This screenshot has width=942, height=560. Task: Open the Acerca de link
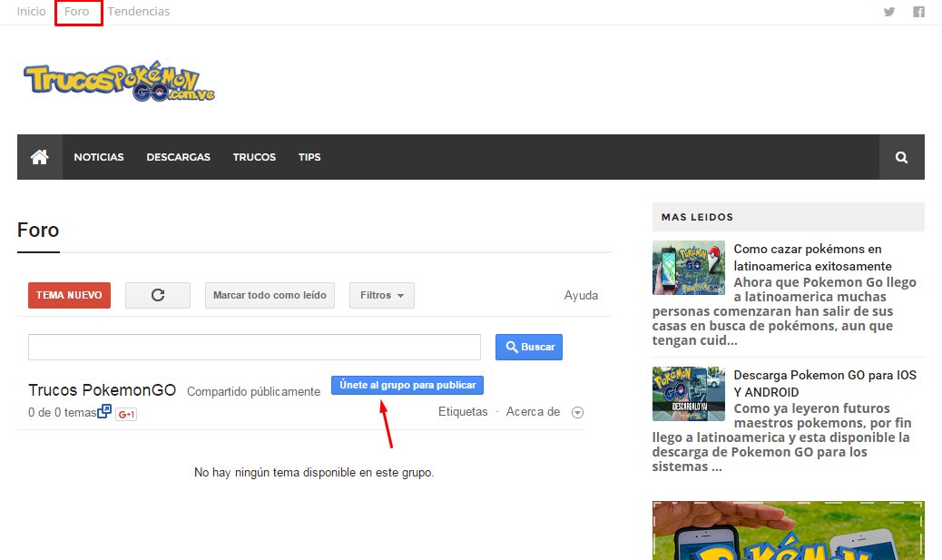point(533,411)
